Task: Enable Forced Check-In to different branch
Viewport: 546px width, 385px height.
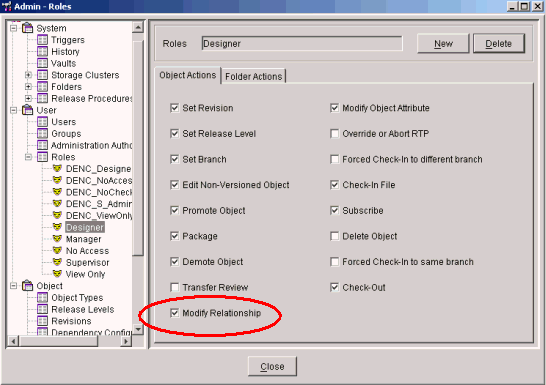Action: click(334, 159)
